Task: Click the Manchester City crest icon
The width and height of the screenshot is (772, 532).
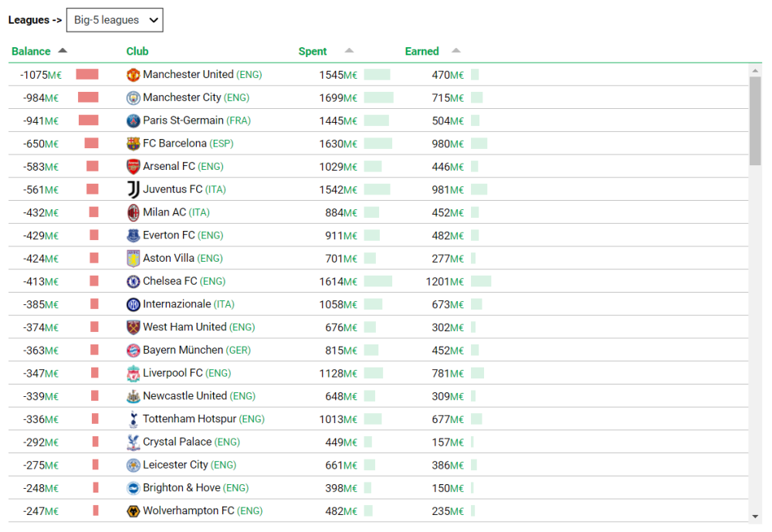Action: (133, 98)
